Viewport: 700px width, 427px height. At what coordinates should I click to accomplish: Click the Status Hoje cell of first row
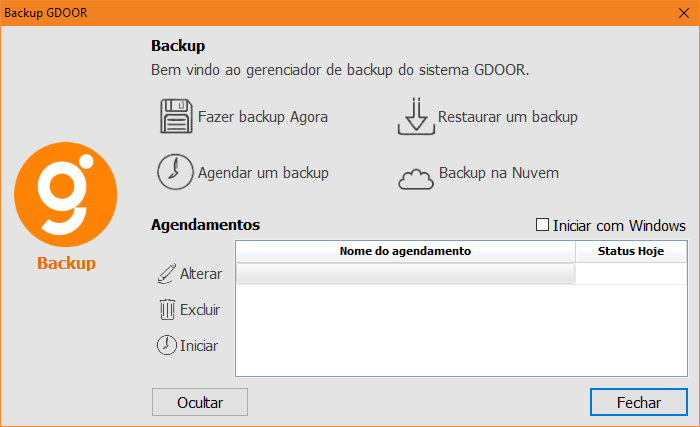click(631, 273)
